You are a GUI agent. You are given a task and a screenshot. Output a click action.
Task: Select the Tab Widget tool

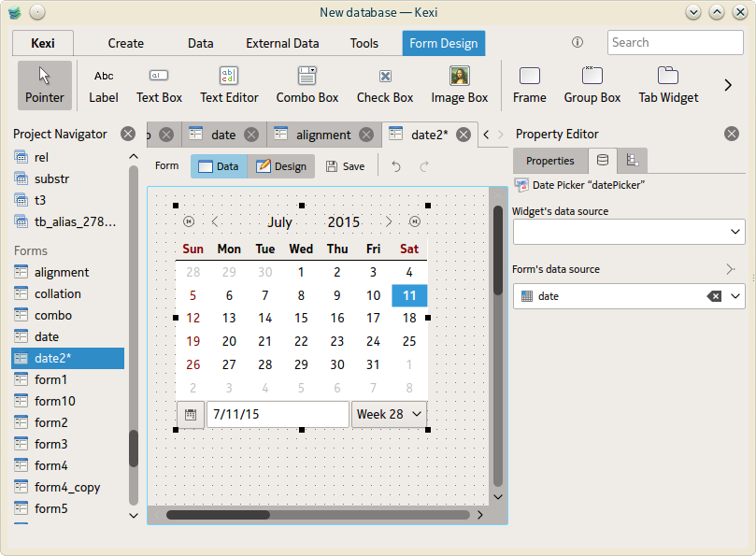pos(668,85)
